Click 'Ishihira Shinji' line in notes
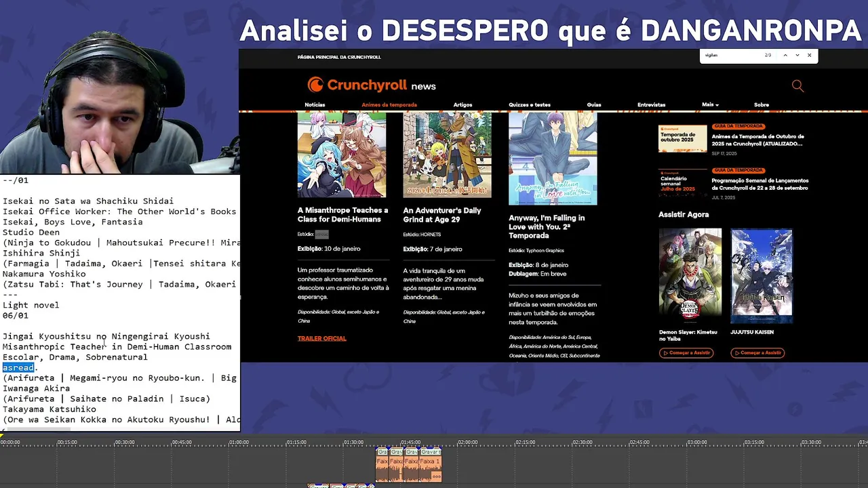Screen dimensions: 868x488 coord(41,253)
